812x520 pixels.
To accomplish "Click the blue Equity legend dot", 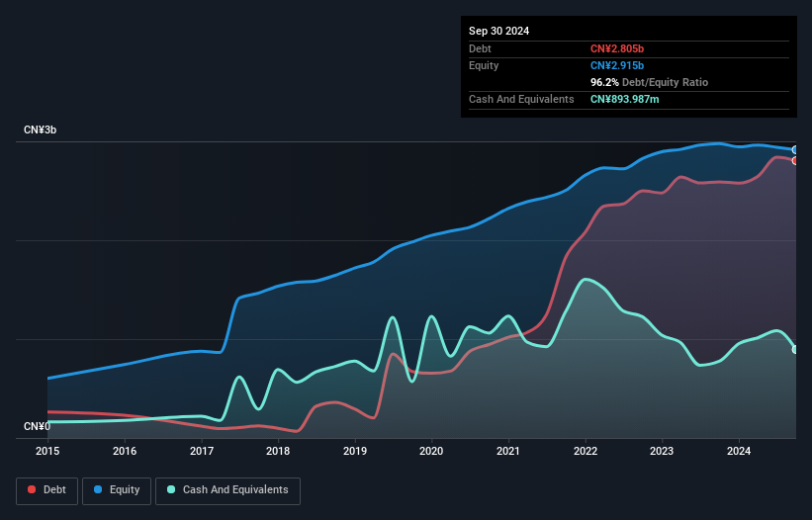I will coord(98,489).
